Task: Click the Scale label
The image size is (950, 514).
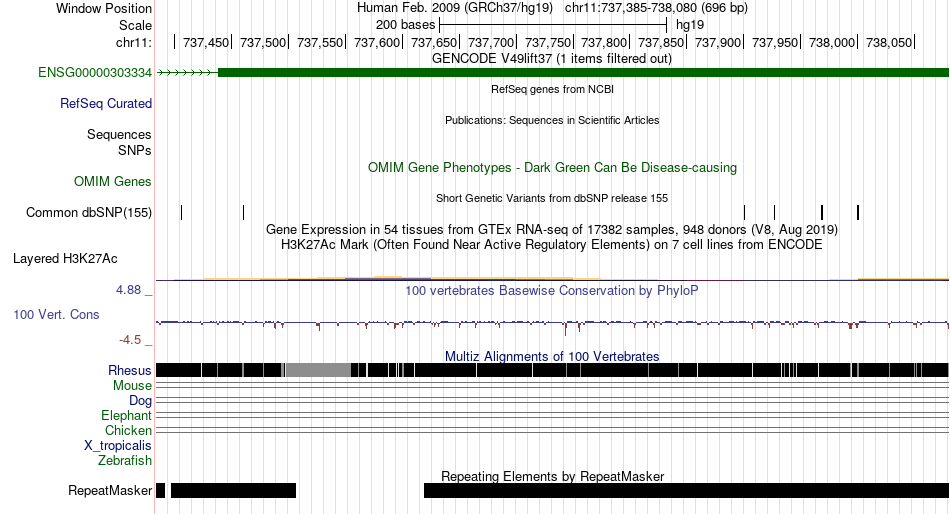Action: point(135,25)
